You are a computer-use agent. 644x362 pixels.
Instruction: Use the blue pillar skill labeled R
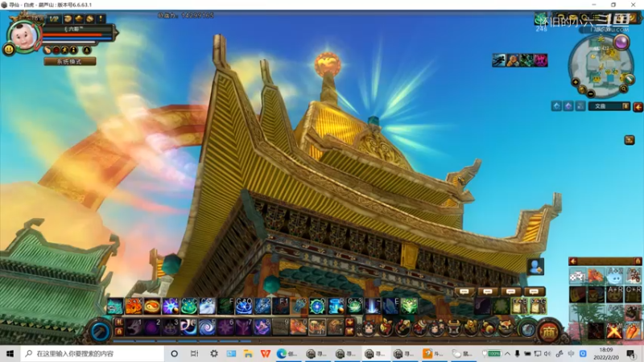[x=336, y=306]
